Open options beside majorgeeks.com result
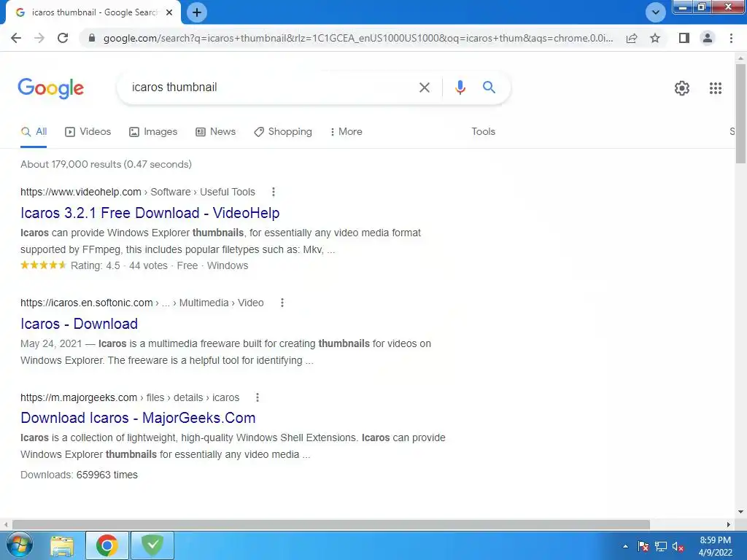 pyautogui.click(x=258, y=397)
